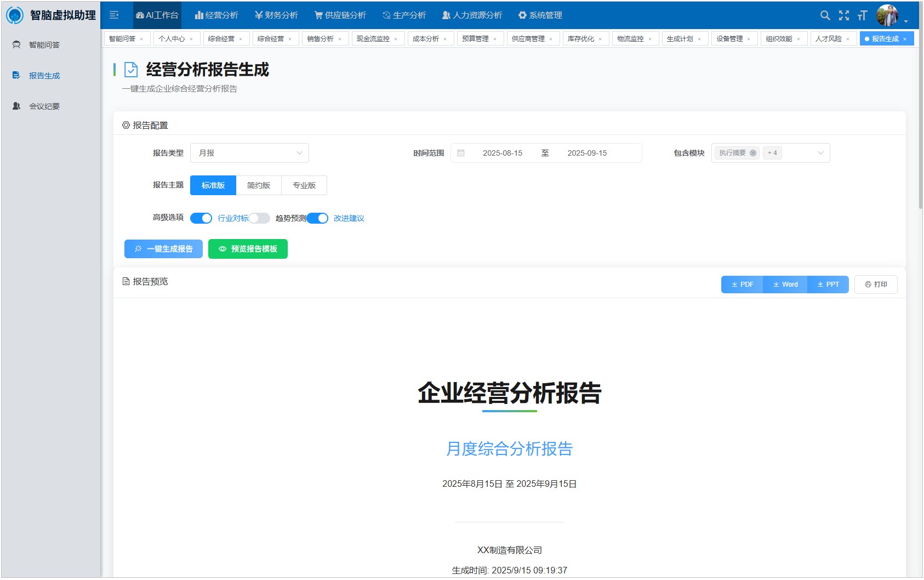Collapse the sidebar menu icon
The image size is (924, 580).
pyautogui.click(x=114, y=15)
